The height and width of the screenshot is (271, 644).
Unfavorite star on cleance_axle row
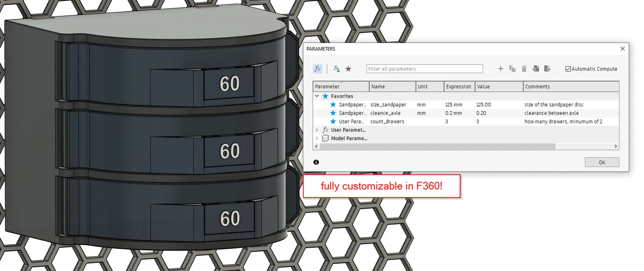coord(333,113)
